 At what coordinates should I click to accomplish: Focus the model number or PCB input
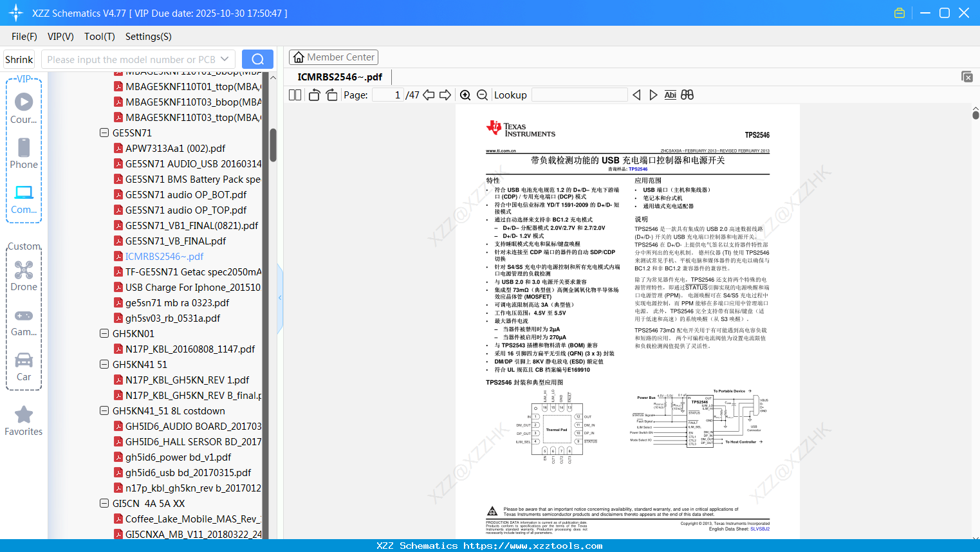(131, 59)
